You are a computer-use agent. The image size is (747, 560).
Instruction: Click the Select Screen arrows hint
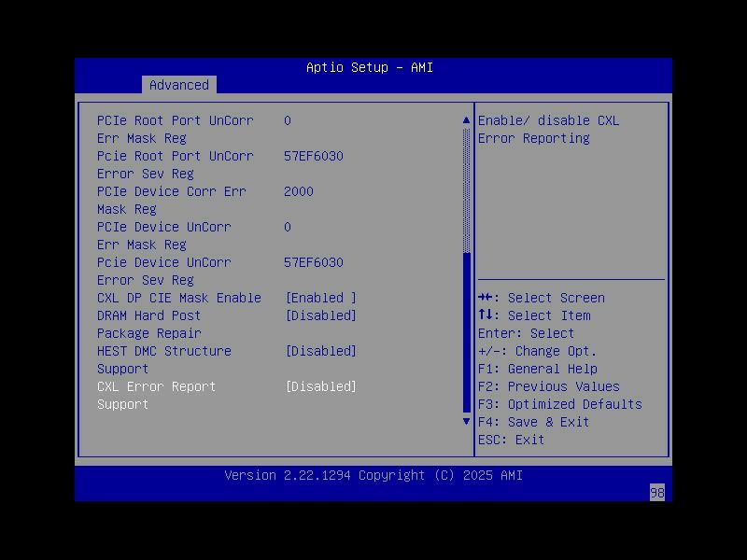click(x=542, y=298)
